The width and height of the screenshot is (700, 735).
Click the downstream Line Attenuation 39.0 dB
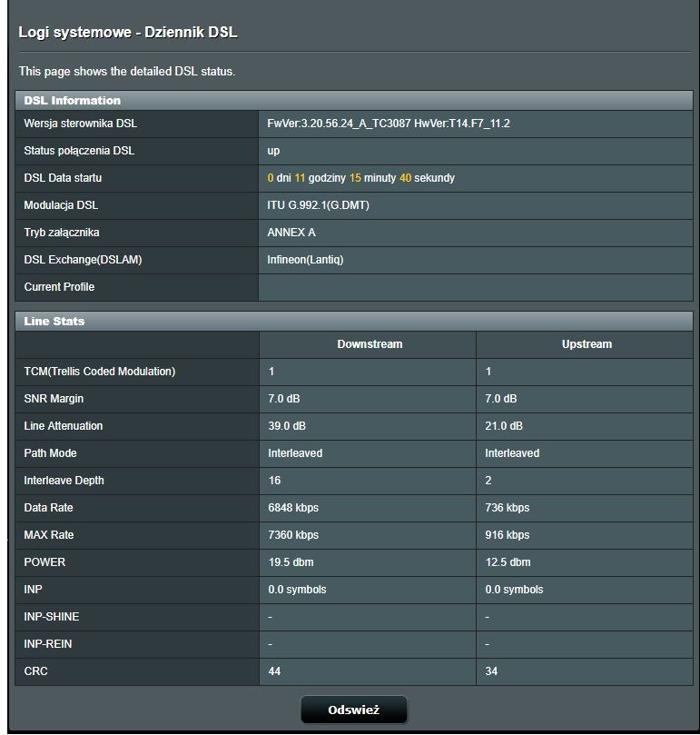[x=287, y=426]
